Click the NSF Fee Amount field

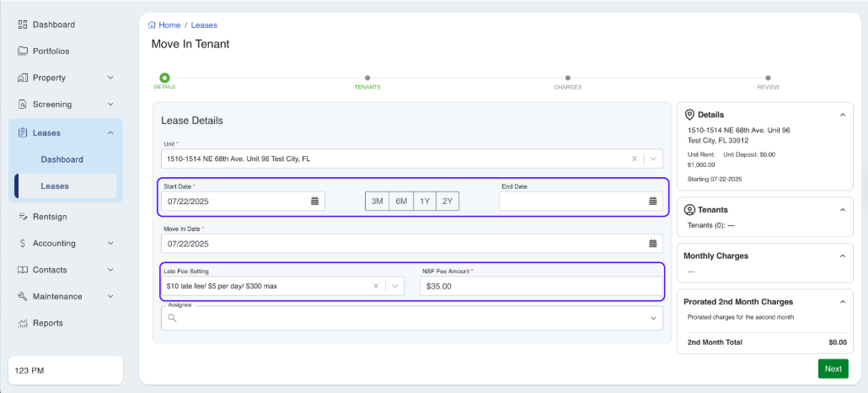pos(539,286)
